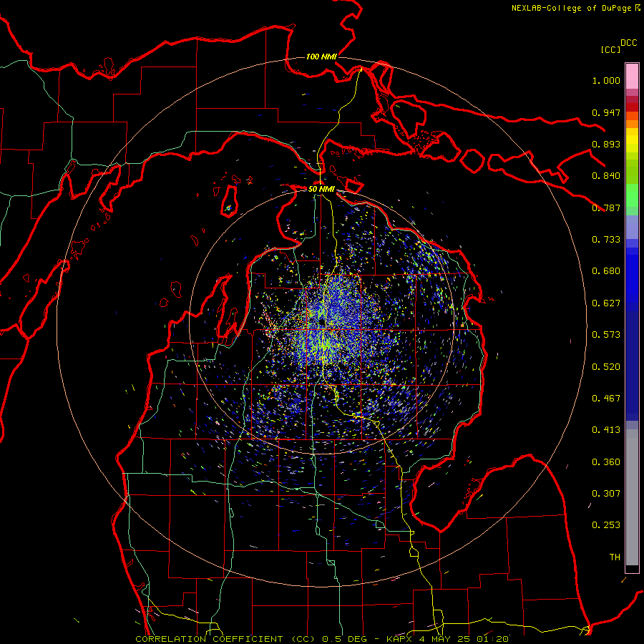Select the 0.680 scale value
Image resolution: width=644 pixels, height=644 pixels.
pos(606,271)
